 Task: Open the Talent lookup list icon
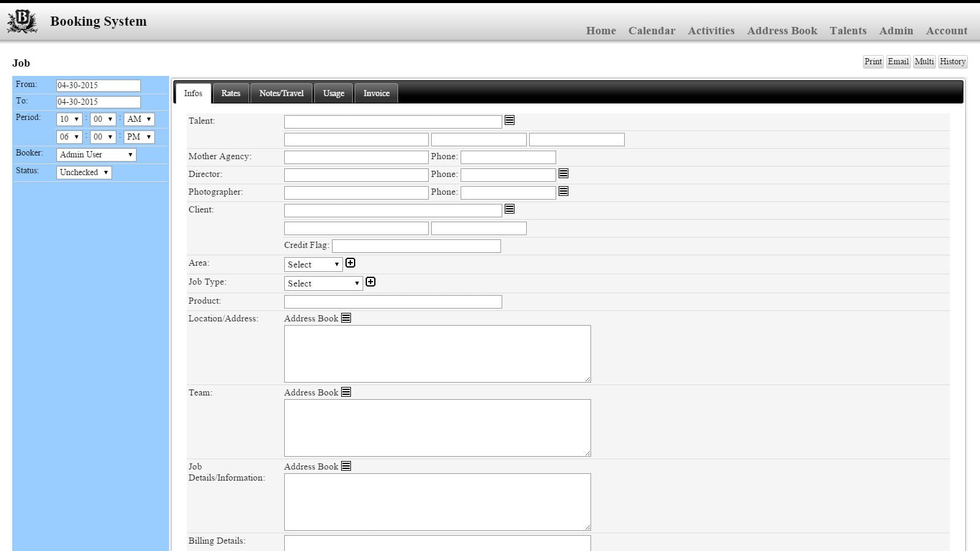(x=509, y=120)
